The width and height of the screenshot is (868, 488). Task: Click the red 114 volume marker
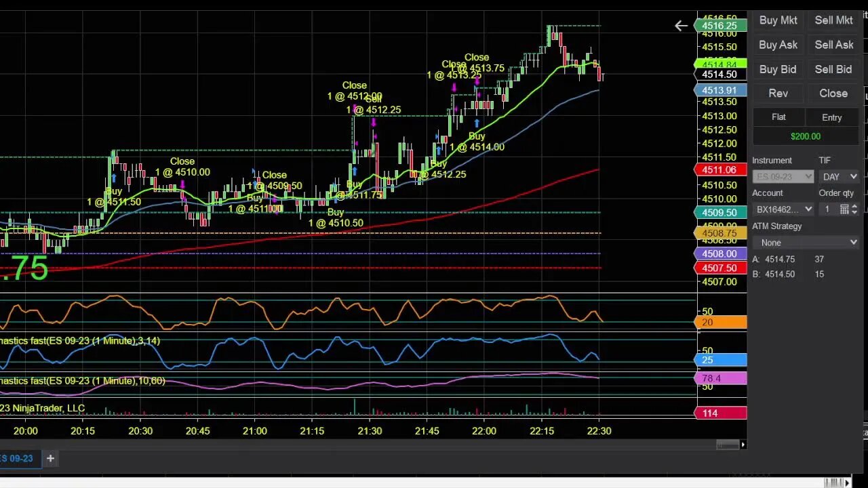tap(722, 413)
